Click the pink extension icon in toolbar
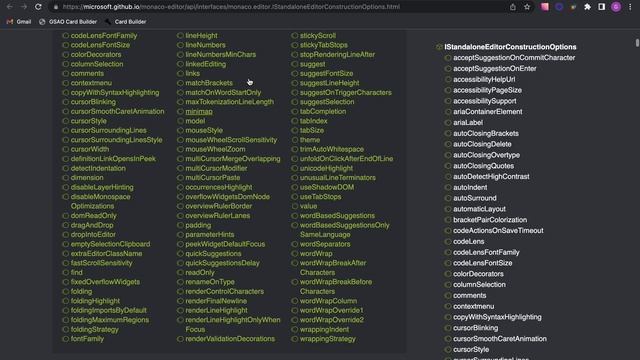Screen dimensions: 640x360 click(545, 7)
